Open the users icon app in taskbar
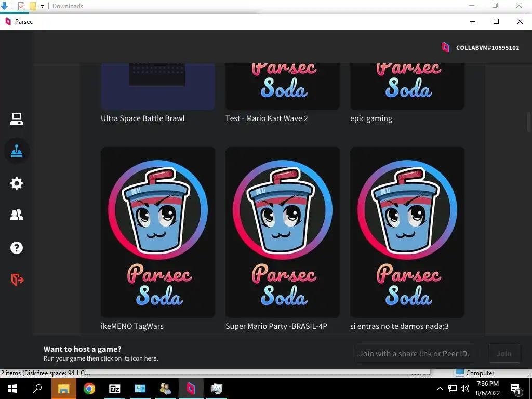Screen dimensions: 532x399 click(x=166, y=389)
